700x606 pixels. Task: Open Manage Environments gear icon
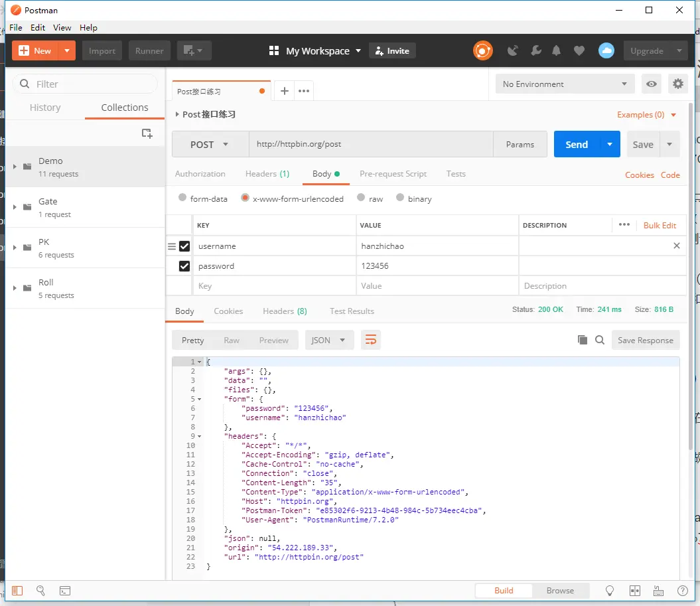(x=677, y=84)
